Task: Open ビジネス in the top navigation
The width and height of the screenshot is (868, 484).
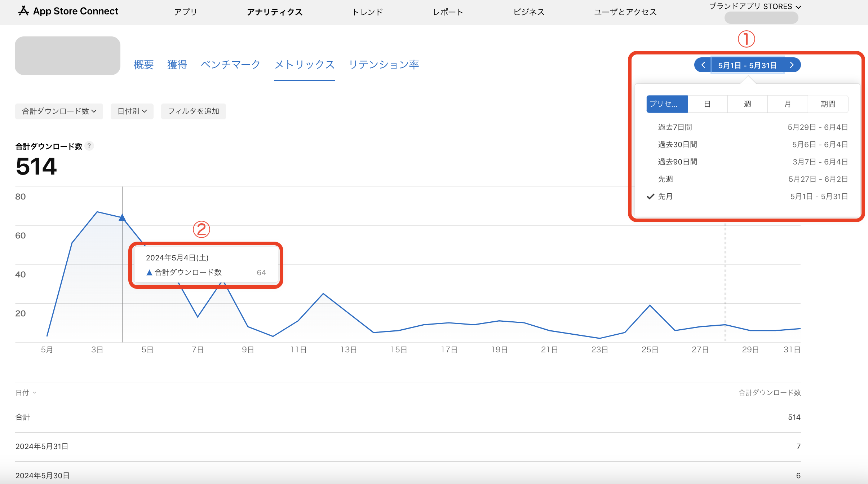Action: coord(529,12)
